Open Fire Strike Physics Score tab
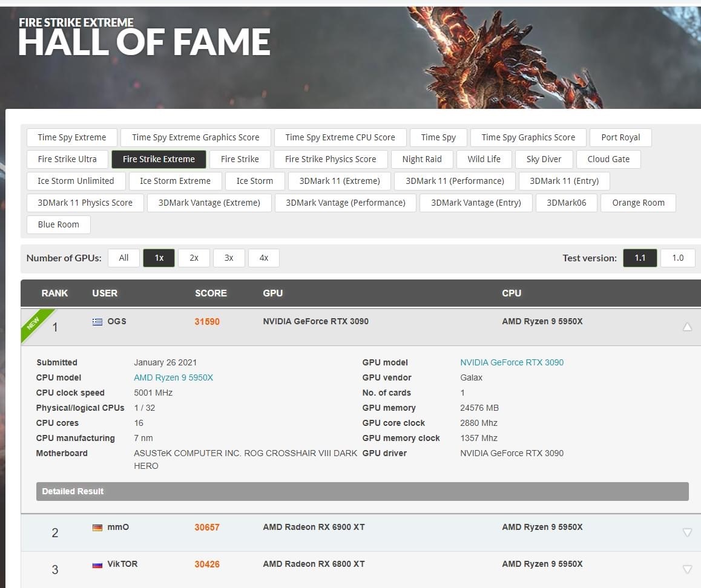Screen dimensions: 701x588 [331, 160]
